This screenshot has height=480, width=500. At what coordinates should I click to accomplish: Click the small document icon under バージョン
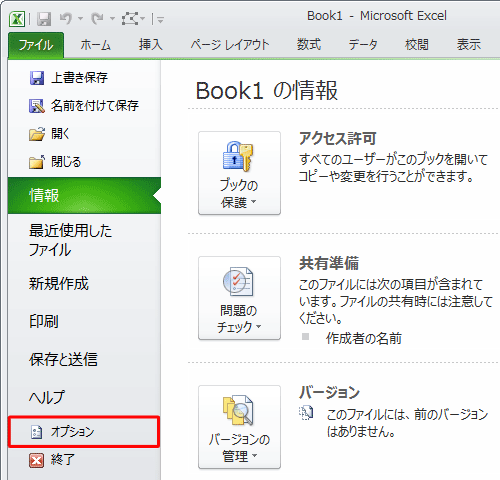point(306,413)
